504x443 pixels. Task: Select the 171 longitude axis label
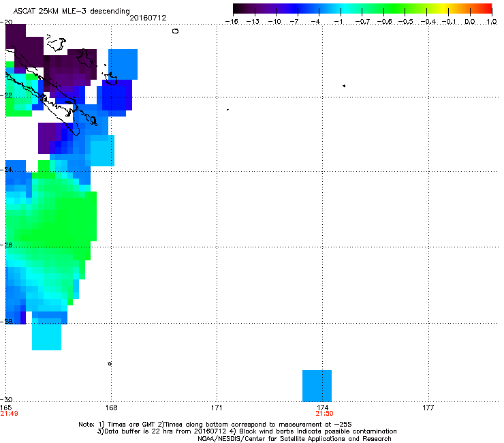click(x=217, y=408)
